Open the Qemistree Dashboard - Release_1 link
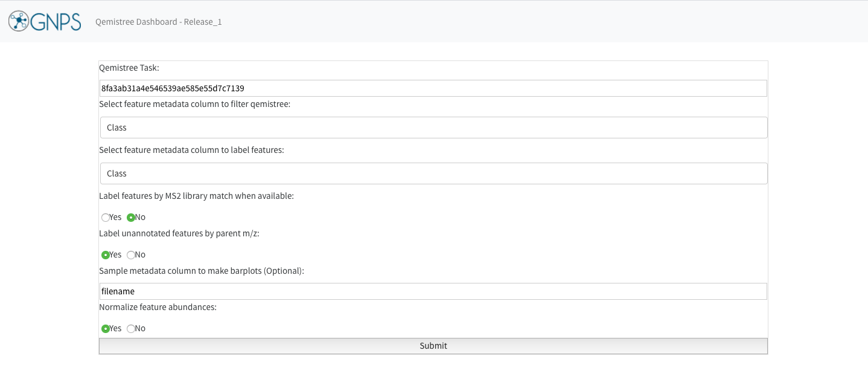 (x=159, y=22)
